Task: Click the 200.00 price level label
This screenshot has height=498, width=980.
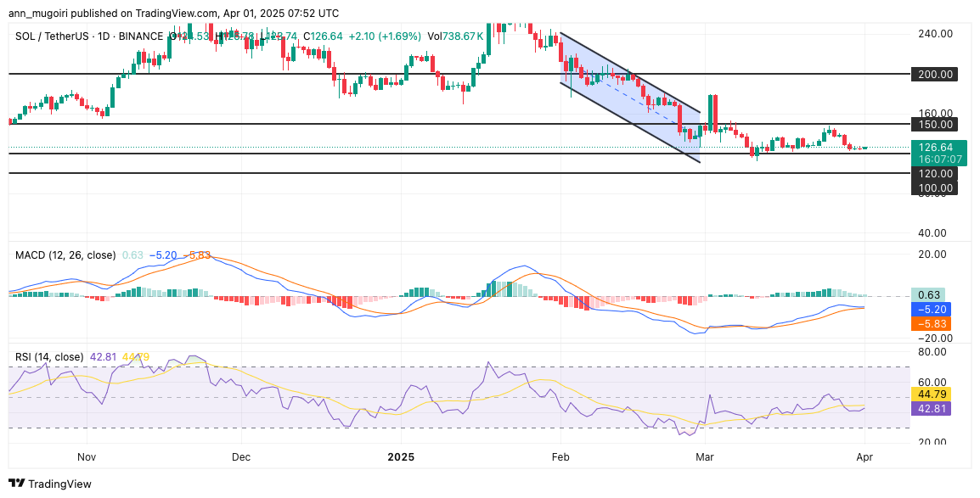Action: tap(933, 74)
